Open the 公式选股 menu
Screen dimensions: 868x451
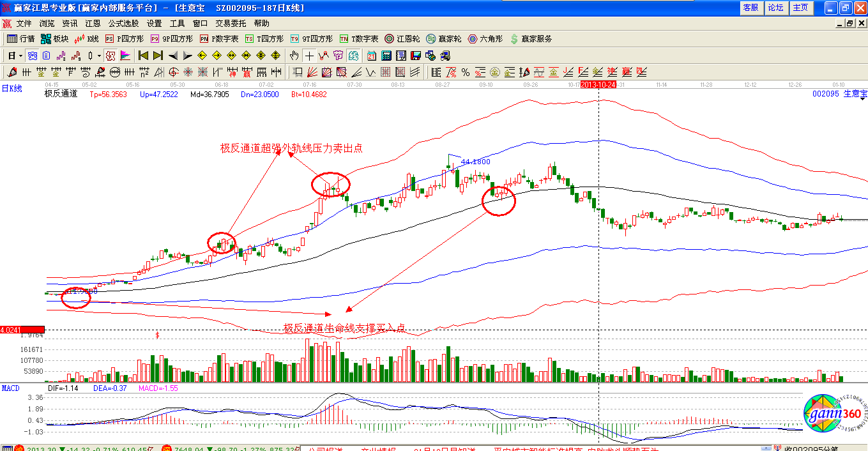click(123, 24)
